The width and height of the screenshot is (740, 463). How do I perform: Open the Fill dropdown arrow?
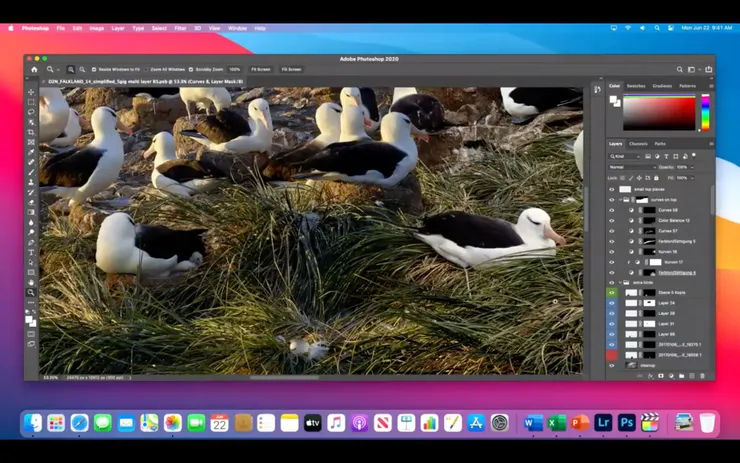[692, 178]
